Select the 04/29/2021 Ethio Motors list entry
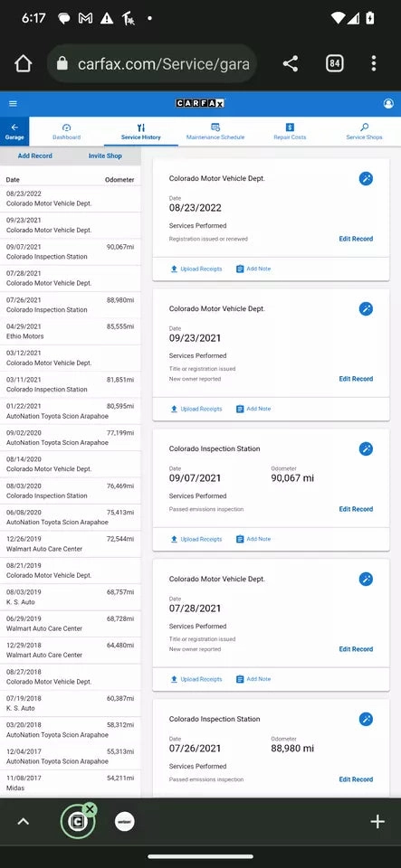Viewport: 401px width, 868px height. pyautogui.click(x=70, y=332)
